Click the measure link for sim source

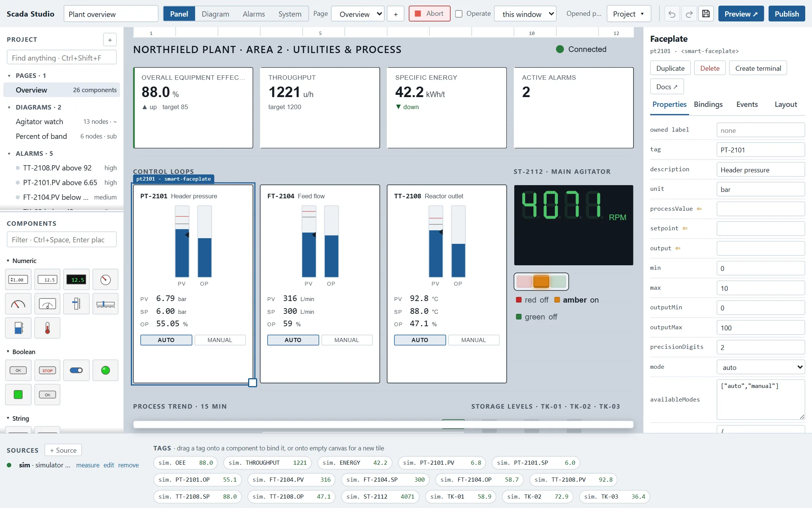point(88,465)
